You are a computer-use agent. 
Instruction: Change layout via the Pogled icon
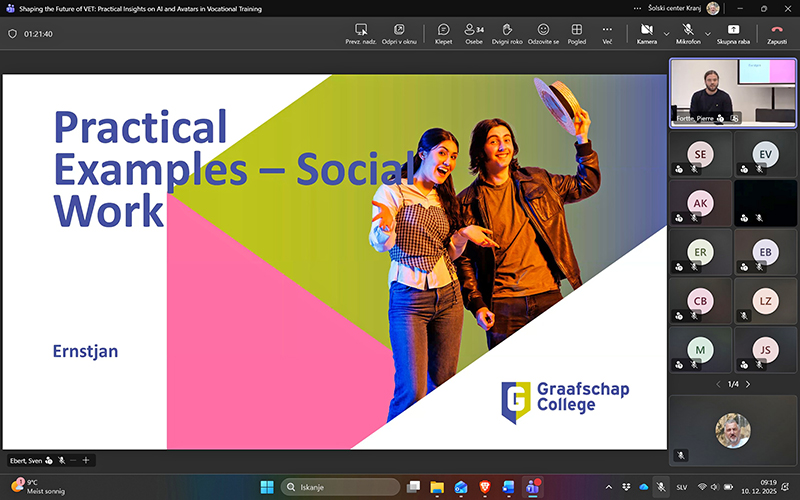(x=576, y=30)
